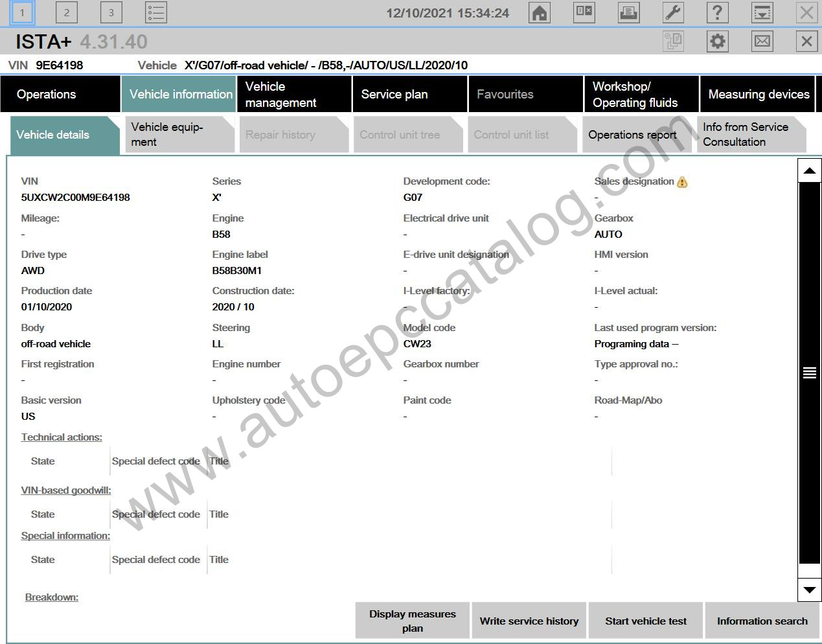Select basic version value US
The width and height of the screenshot is (822, 644).
pyautogui.click(x=28, y=417)
